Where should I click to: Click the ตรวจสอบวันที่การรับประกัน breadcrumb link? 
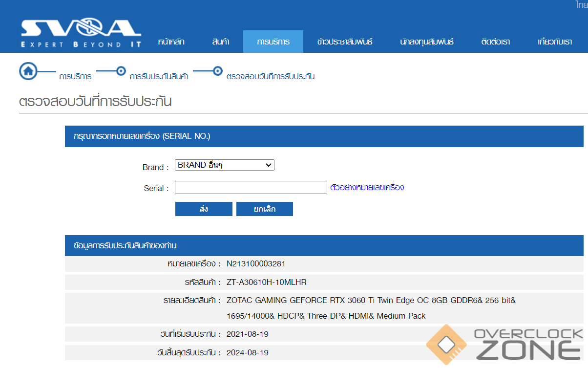click(x=271, y=76)
